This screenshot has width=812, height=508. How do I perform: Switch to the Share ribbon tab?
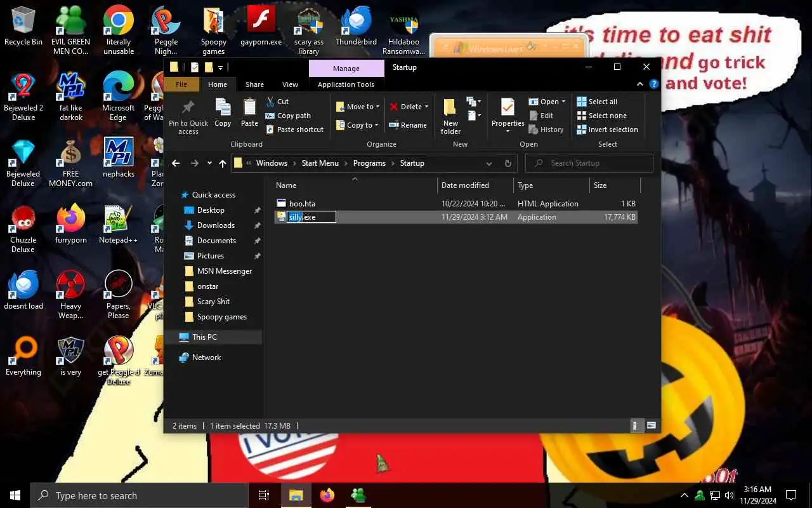254,84
